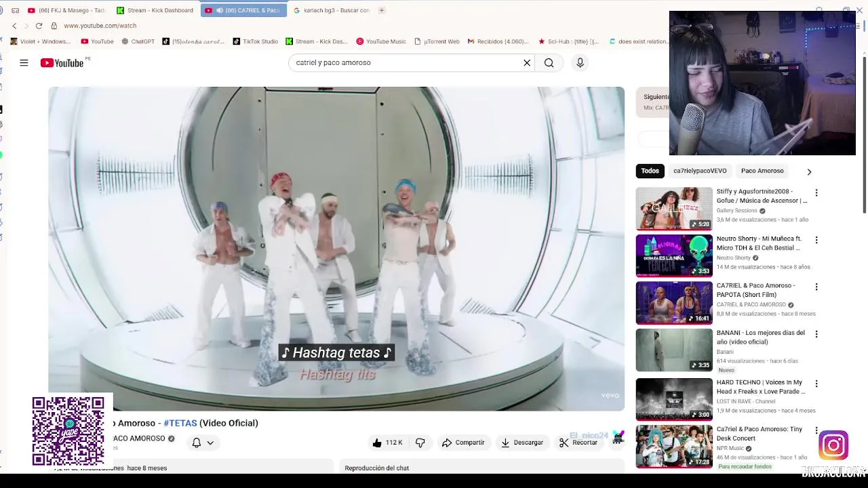The height and width of the screenshot is (488, 868).
Task: Mute tab using the speaker icon on the active tab
Action: coord(220,10)
